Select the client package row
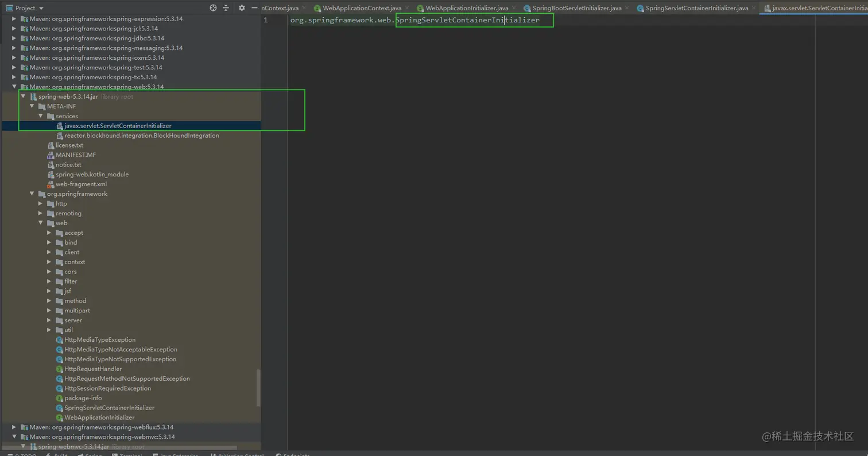Screen dimensions: 868x456 coord(131,252)
